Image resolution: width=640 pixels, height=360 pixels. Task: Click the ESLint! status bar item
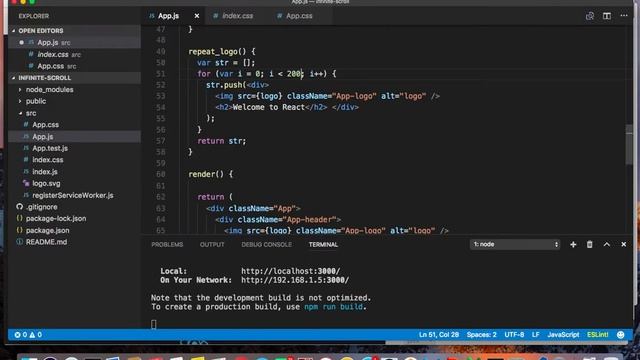(x=598, y=335)
